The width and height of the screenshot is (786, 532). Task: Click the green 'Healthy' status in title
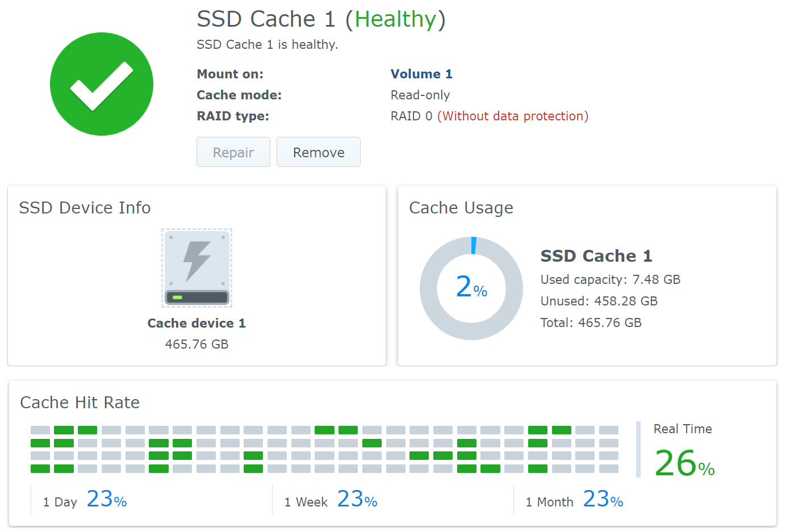pyautogui.click(x=395, y=19)
